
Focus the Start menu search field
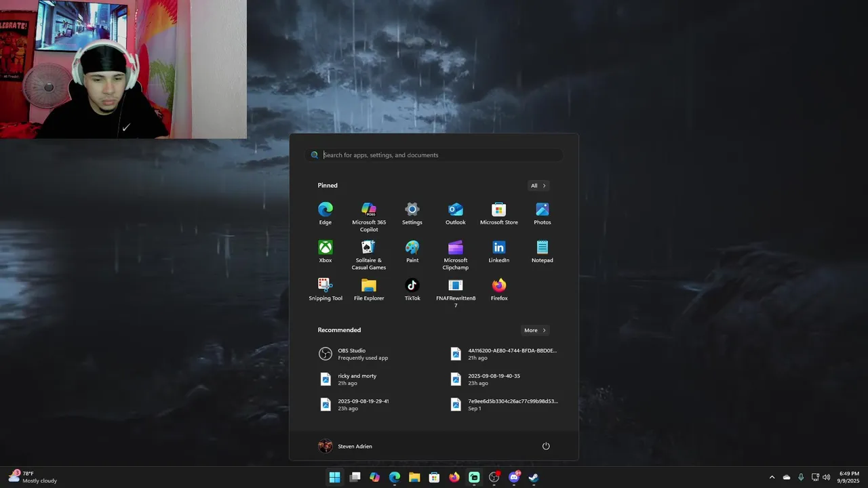[x=434, y=155]
